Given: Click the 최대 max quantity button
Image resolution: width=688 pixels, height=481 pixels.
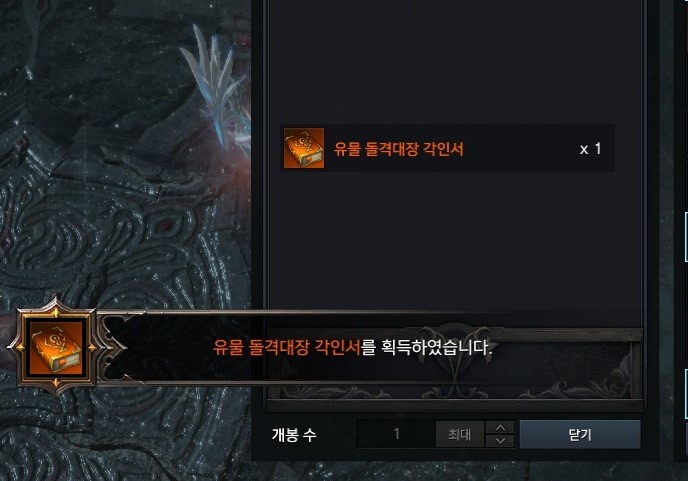Looking at the screenshot, I should [460, 434].
